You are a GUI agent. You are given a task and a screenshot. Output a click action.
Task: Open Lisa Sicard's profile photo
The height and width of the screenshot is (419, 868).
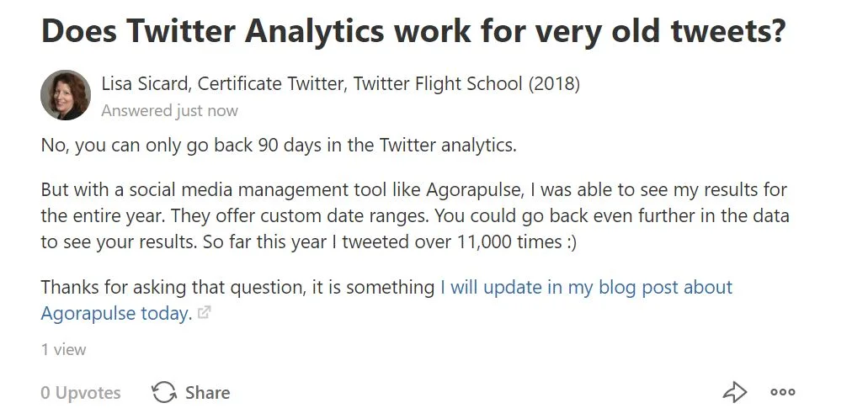(66, 94)
